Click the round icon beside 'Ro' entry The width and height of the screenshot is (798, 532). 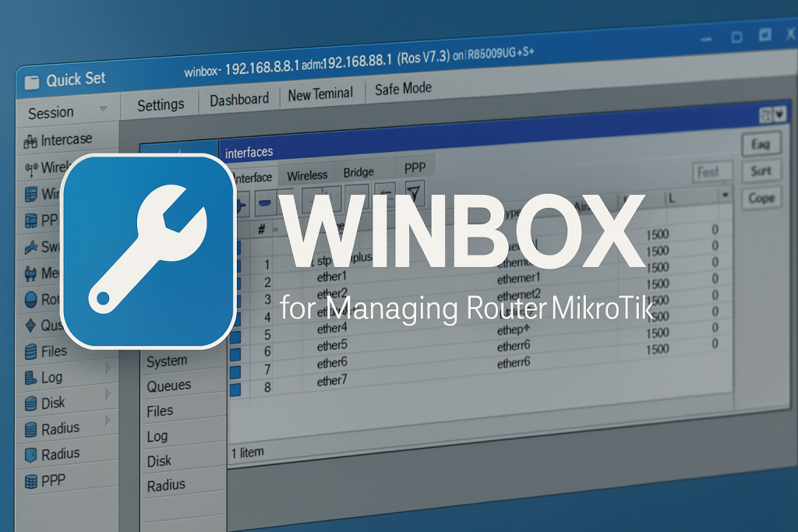point(31,300)
